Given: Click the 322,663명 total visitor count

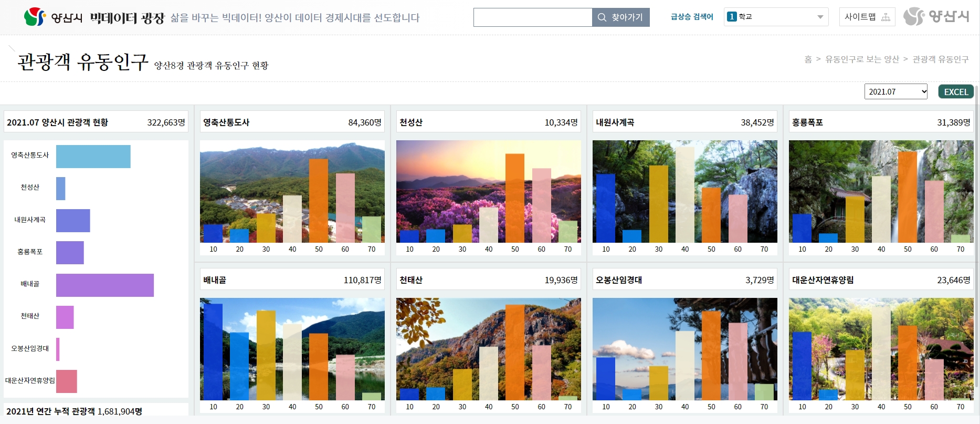Looking at the screenshot, I should 166,122.
